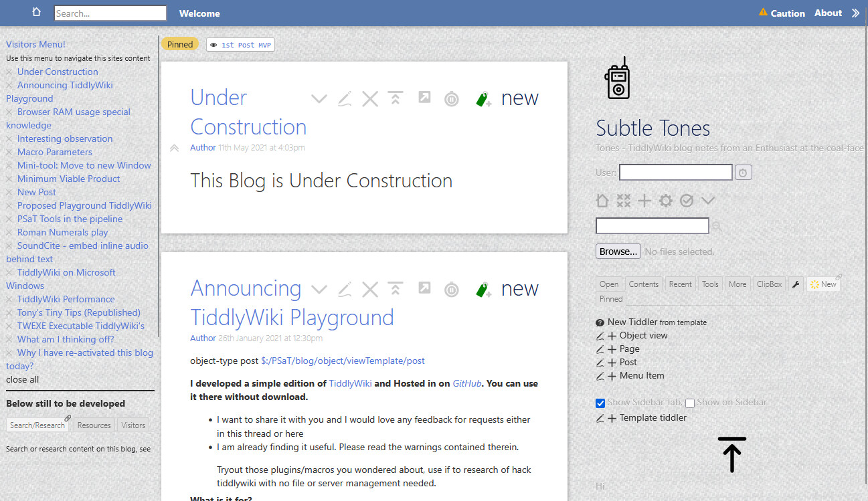
Task: Click the green add-tag icon on Under Construction
Action: click(483, 100)
